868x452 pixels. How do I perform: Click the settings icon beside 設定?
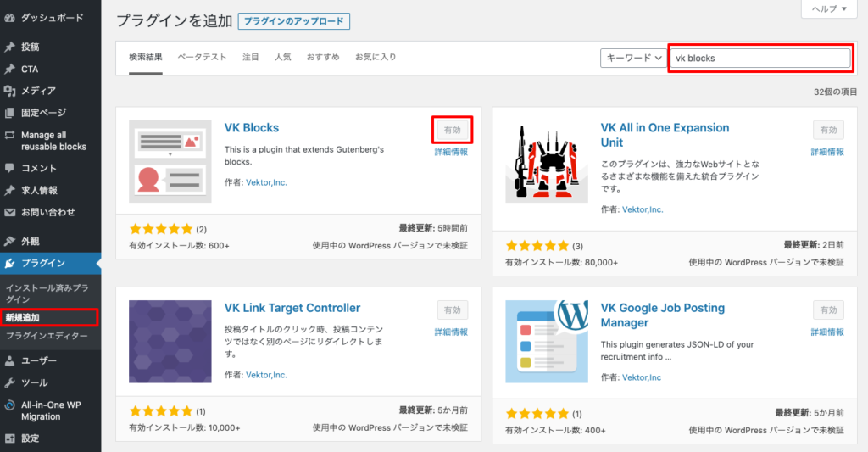9,438
